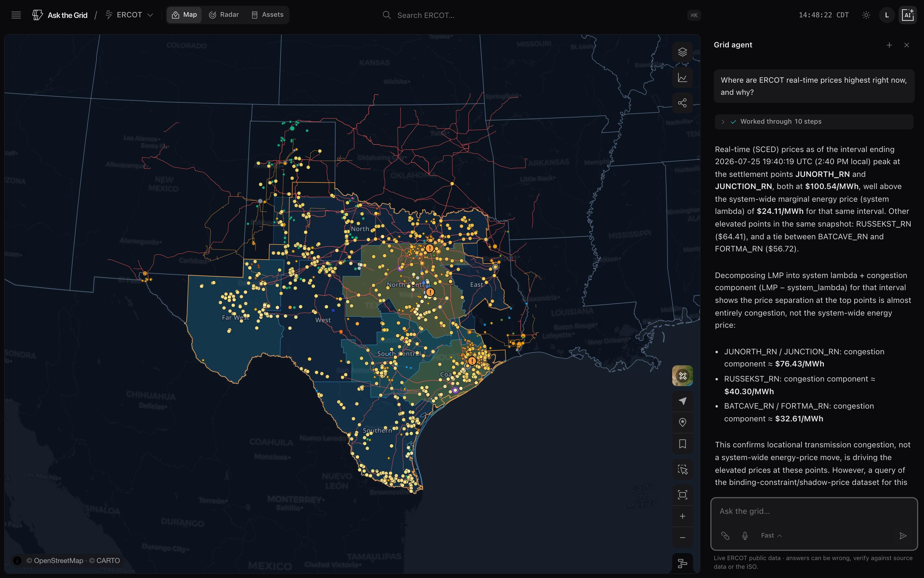
Task: Open the chart view tool
Action: point(682,78)
